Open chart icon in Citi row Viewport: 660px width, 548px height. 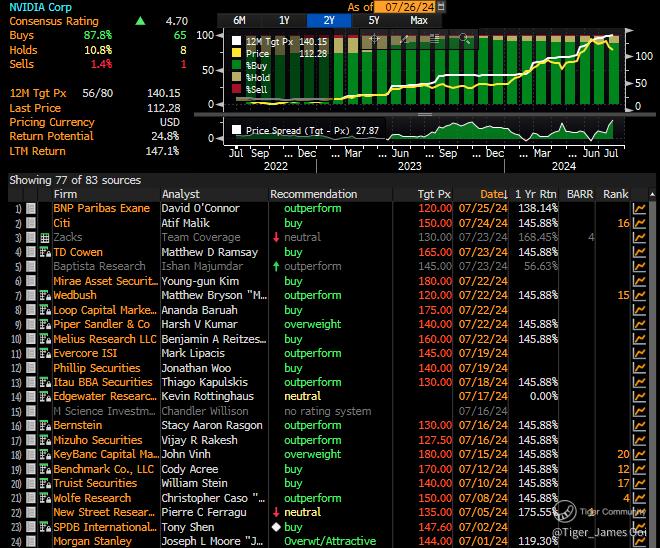pyautogui.click(x=640, y=223)
